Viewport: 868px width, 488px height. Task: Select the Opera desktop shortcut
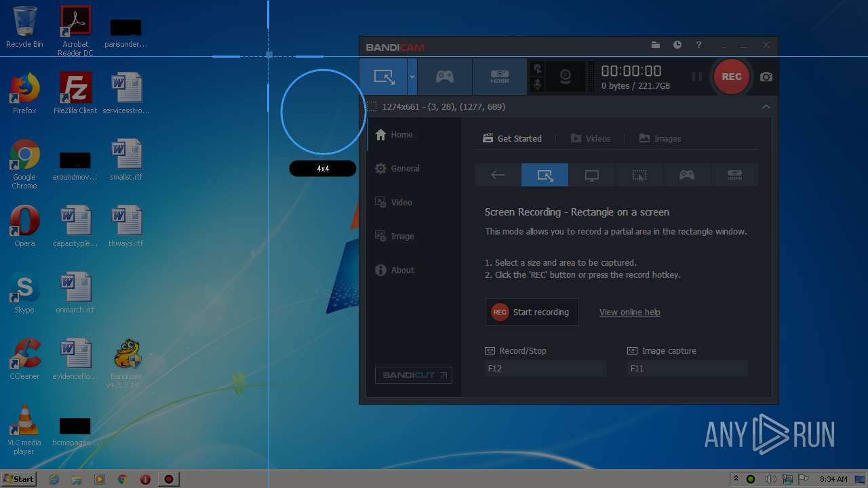tap(24, 226)
